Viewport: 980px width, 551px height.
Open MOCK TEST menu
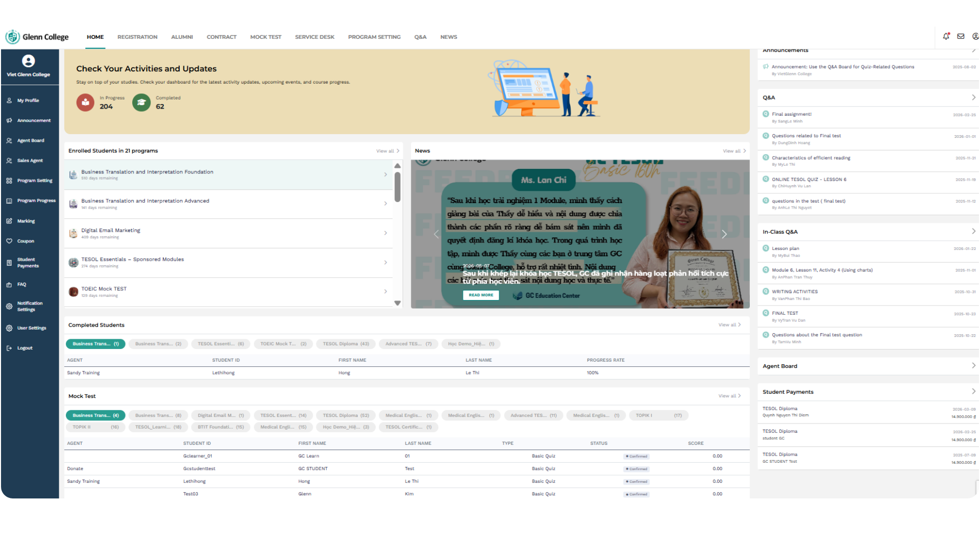click(x=265, y=37)
